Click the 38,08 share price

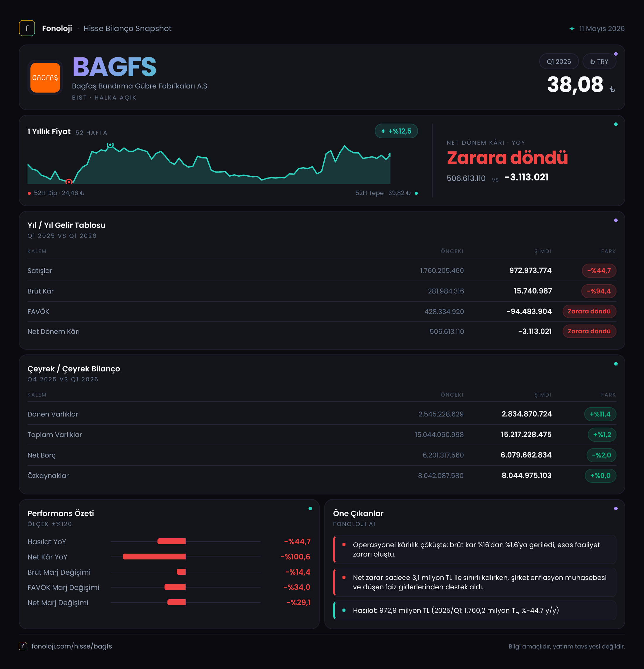coord(575,85)
